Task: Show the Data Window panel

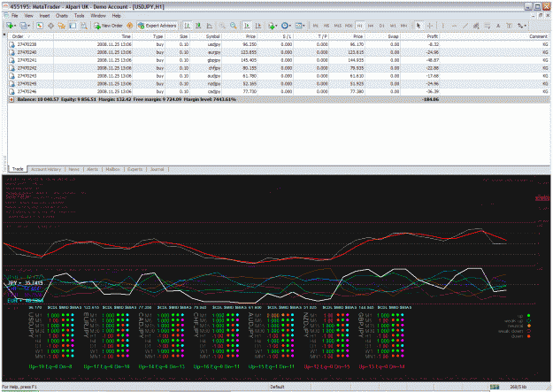Action: (x=50, y=26)
